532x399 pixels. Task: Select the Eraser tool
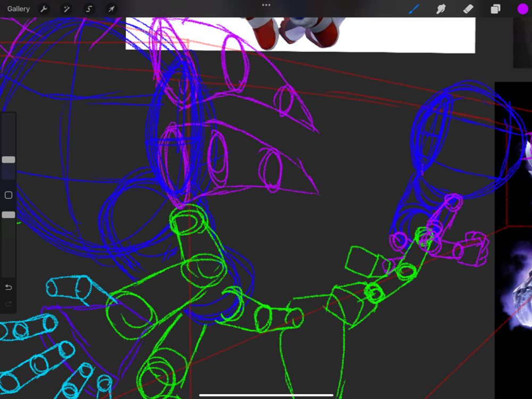468,9
